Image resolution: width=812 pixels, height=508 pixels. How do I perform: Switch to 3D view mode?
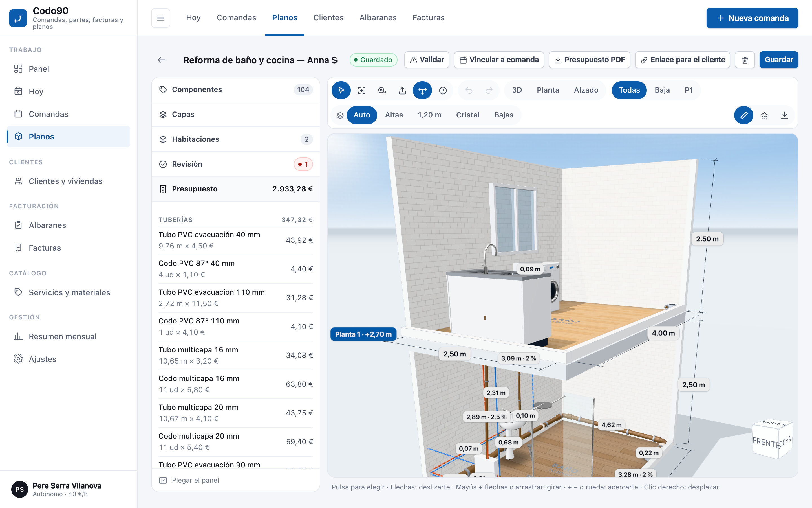(517, 90)
